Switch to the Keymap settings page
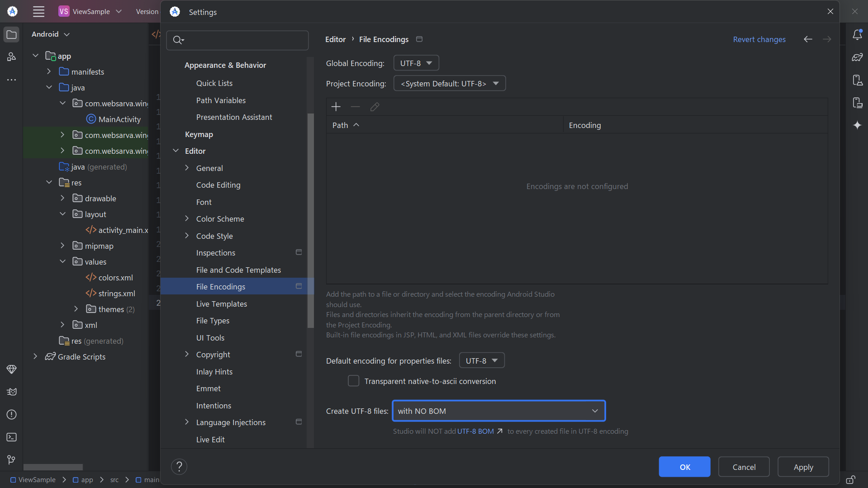 (199, 134)
